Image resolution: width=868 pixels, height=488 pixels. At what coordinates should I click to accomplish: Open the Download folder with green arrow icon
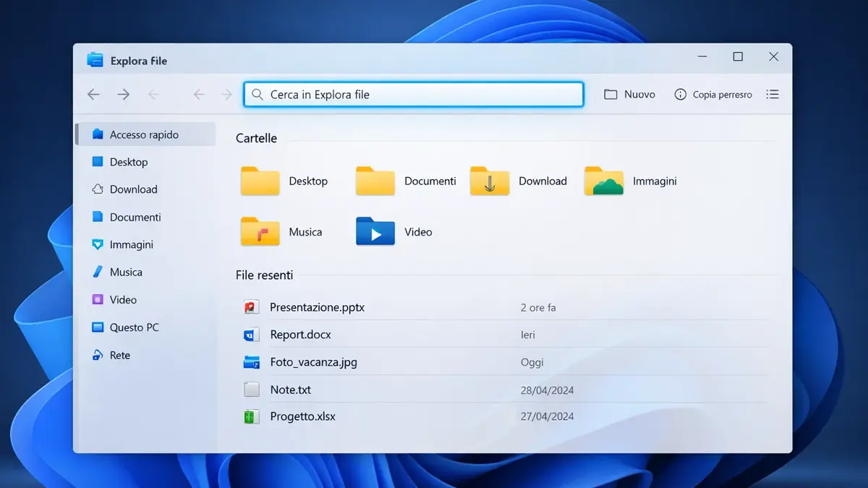coord(489,181)
